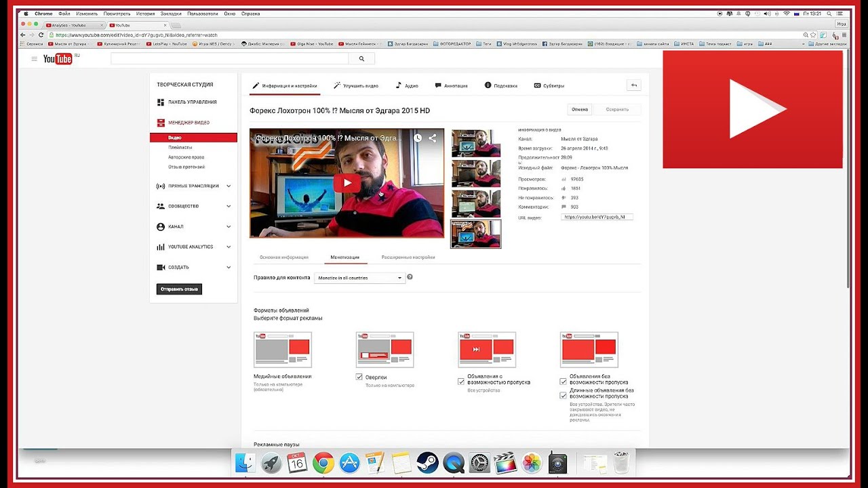Open Аннотации tab
868x488 pixels.
point(451,86)
